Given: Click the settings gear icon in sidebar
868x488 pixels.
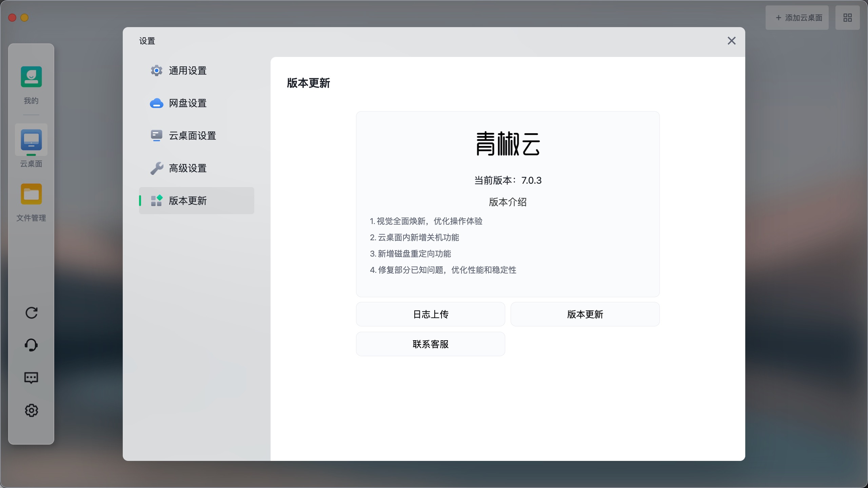Looking at the screenshot, I should (31, 410).
